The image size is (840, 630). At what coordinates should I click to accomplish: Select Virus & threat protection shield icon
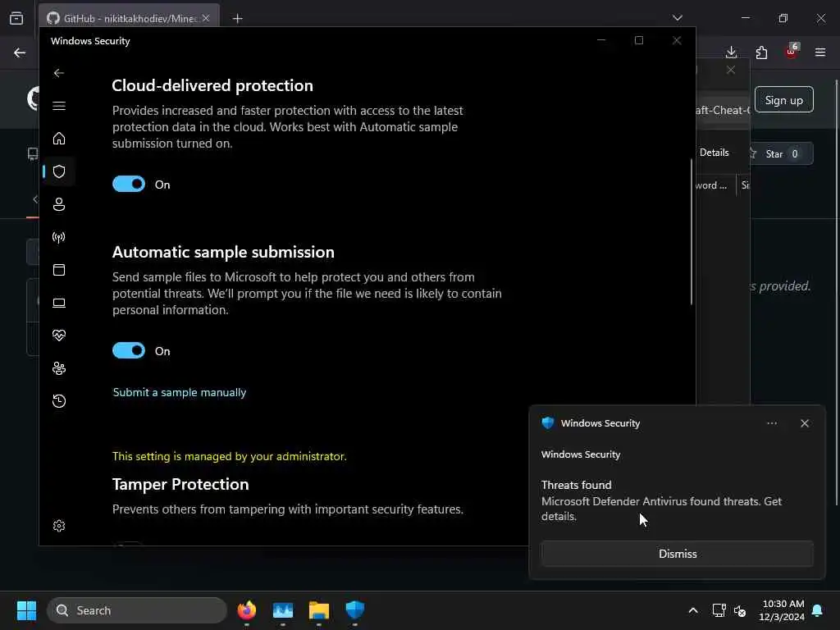tap(59, 171)
